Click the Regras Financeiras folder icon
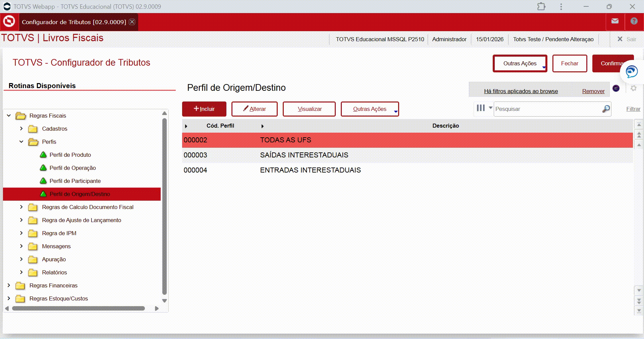The width and height of the screenshot is (644, 339). pyautogui.click(x=20, y=286)
